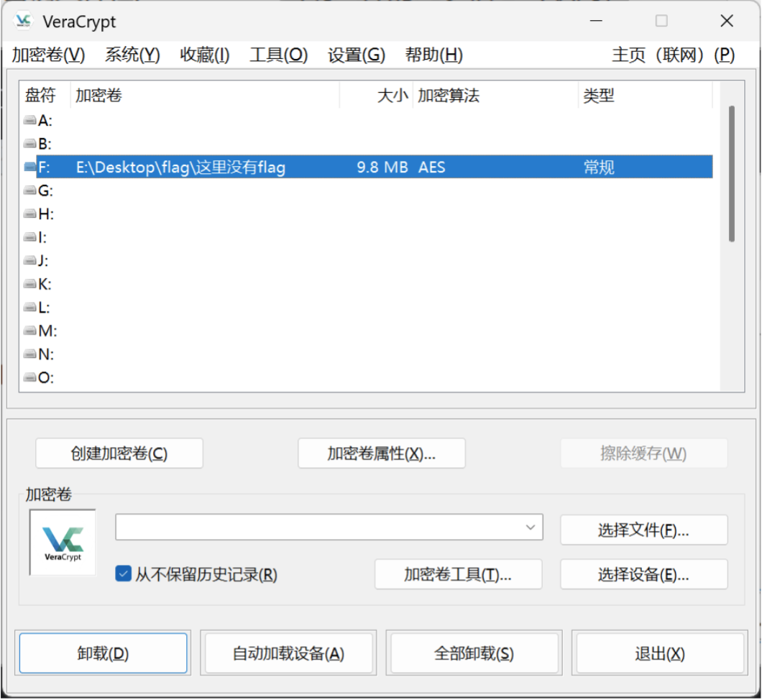Click the 加密算法 column header

[495, 95]
